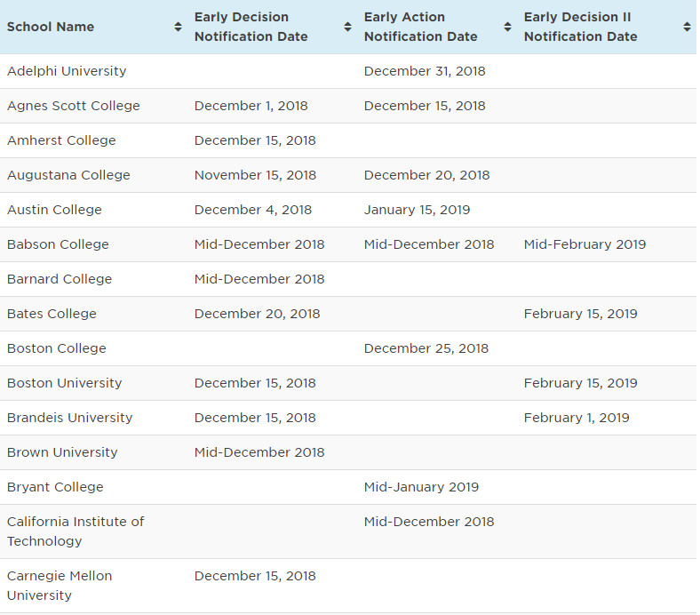
Task: Select Babson College's Mid-February 2019 cell
Action: point(585,244)
